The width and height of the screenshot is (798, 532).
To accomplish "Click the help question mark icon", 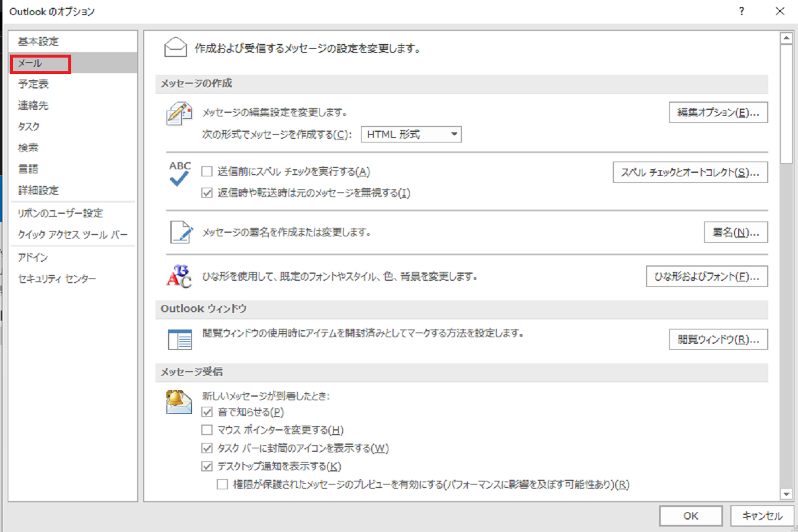I will coord(741,11).
